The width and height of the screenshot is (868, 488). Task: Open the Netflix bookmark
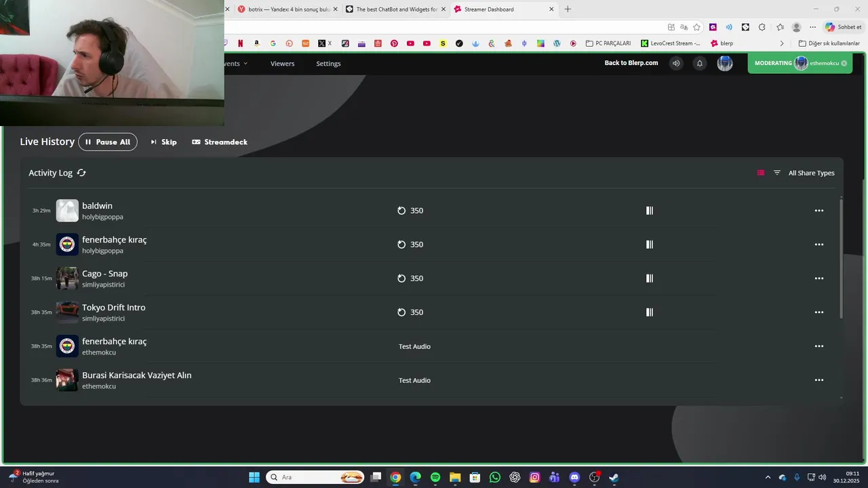pos(241,43)
